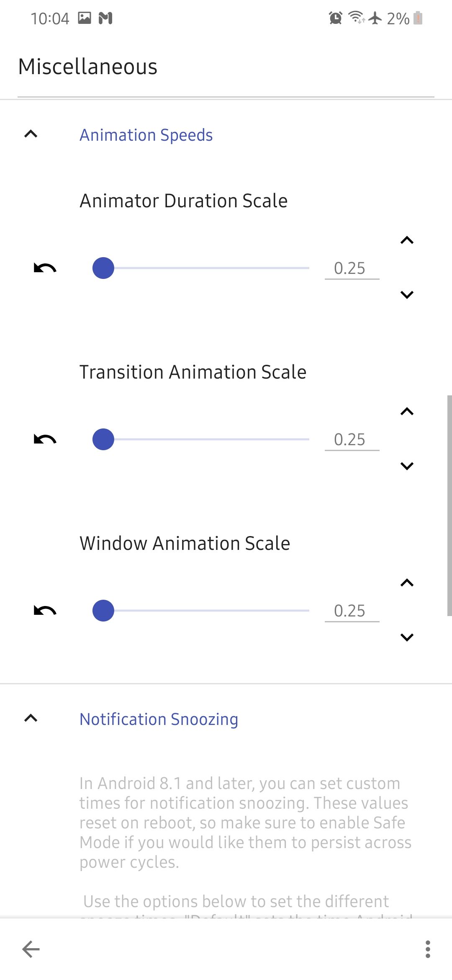Tap the alarm icon in status bar
Viewport: 452px width, 980px height.
coord(335,18)
